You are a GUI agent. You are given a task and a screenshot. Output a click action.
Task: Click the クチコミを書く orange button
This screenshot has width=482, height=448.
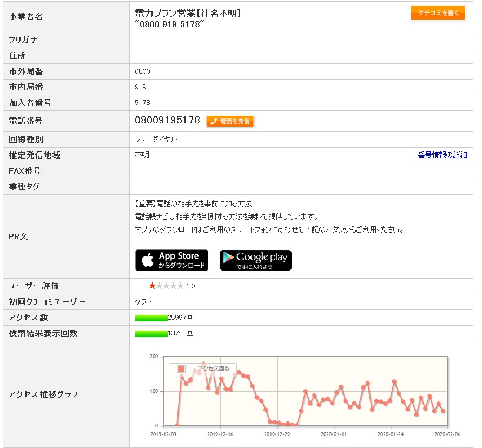click(438, 13)
